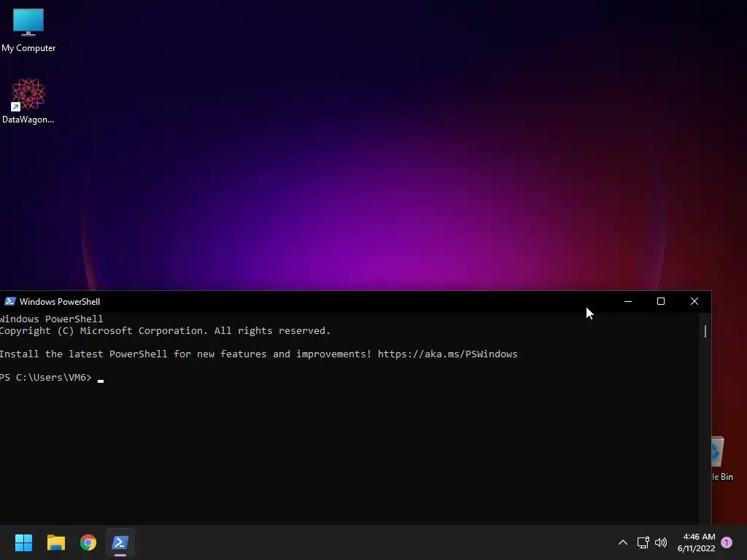747x560 pixels.
Task: Open the Windows Start menu
Action: point(23,542)
